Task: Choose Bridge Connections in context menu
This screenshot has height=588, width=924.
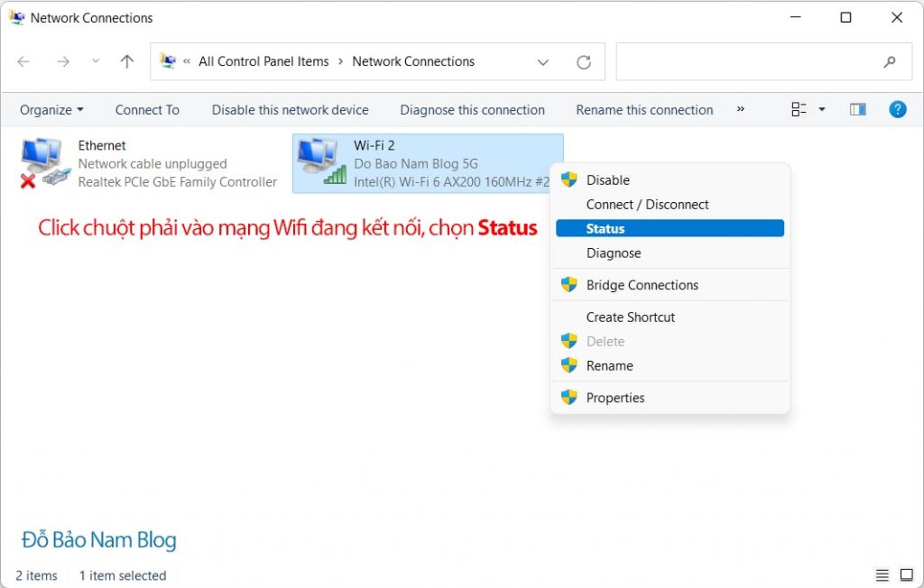Action: 670,285
